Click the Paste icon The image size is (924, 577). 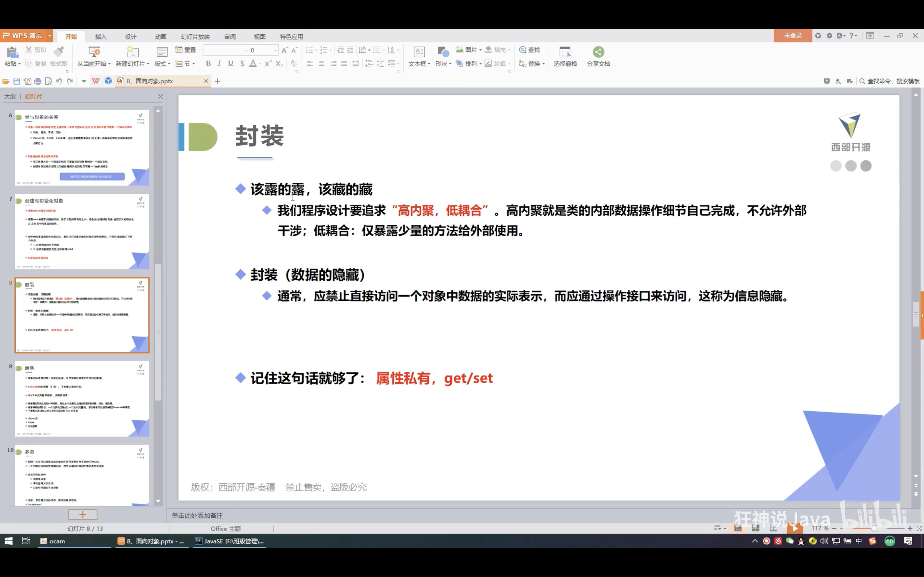pos(12,52)
